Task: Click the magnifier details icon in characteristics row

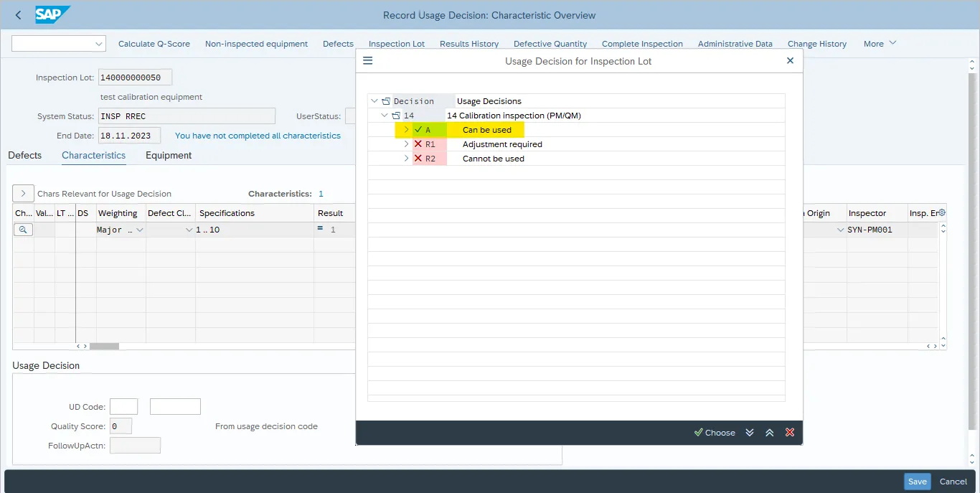Action: 23,230
